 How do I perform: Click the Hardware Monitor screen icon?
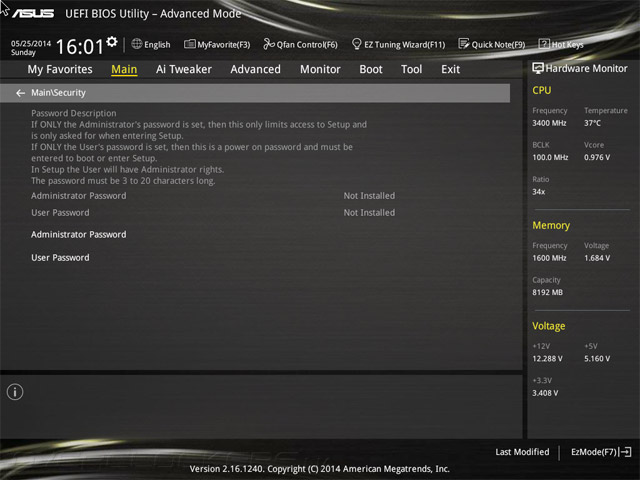[x=538, y=68]
